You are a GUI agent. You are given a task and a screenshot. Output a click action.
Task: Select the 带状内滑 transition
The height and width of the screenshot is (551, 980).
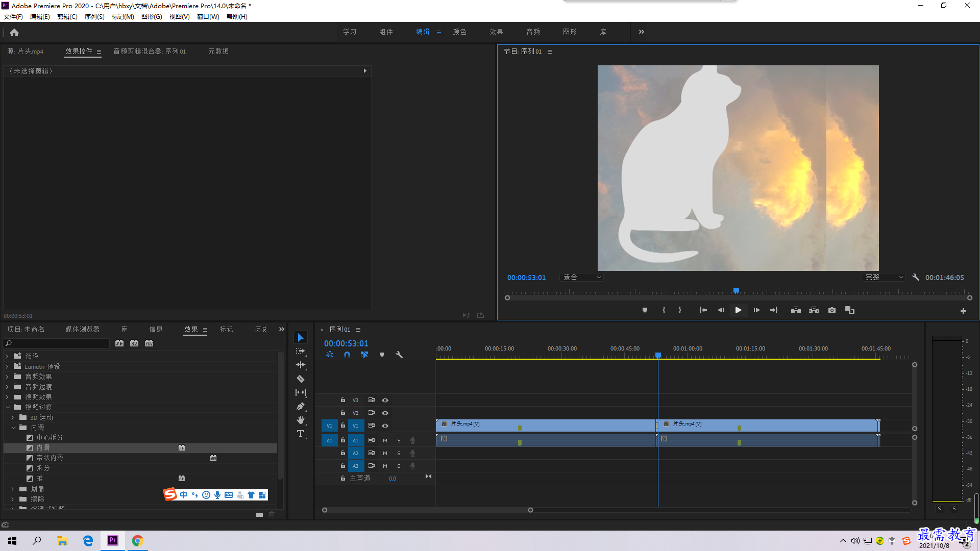(50, 458)
